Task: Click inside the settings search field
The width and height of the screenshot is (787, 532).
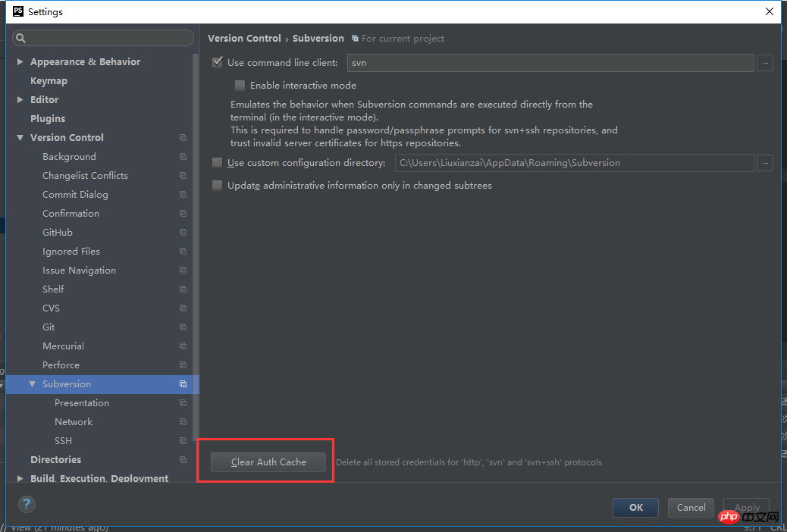Action: (x=103, y=38)
